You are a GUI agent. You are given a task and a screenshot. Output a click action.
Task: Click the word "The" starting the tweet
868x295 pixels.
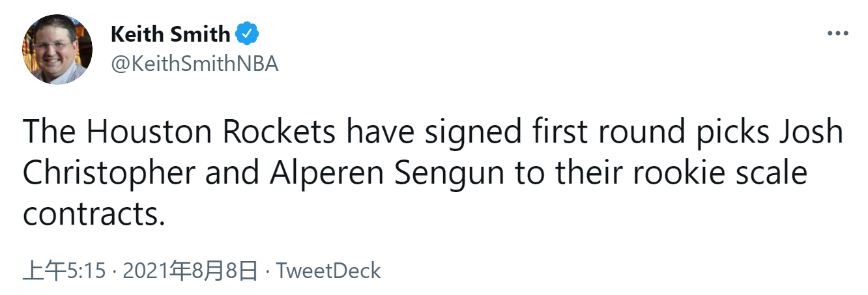pos(50,133)
